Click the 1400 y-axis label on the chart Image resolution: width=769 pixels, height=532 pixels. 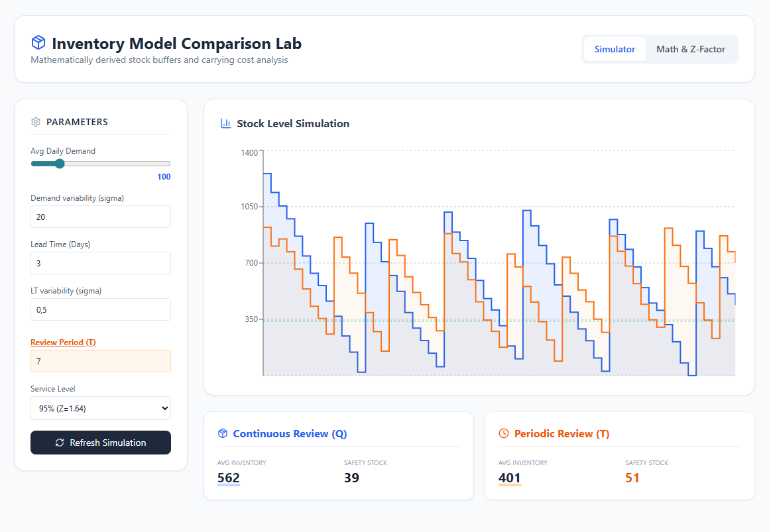249,152
